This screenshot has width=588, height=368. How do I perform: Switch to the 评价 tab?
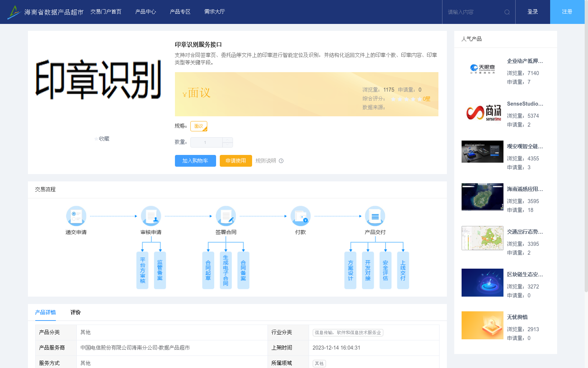tap(76, 312)
